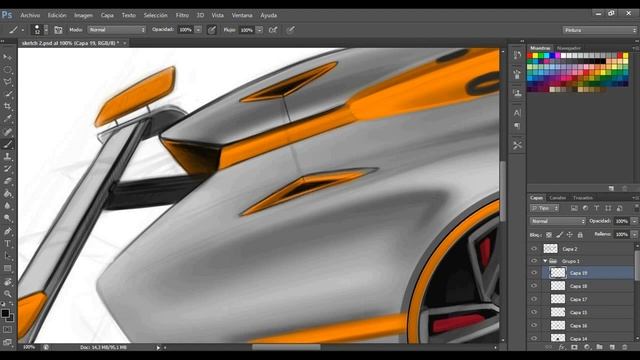Open the History panel icon in dock
The height and width of the screenshot is (360, 640).
517,55
